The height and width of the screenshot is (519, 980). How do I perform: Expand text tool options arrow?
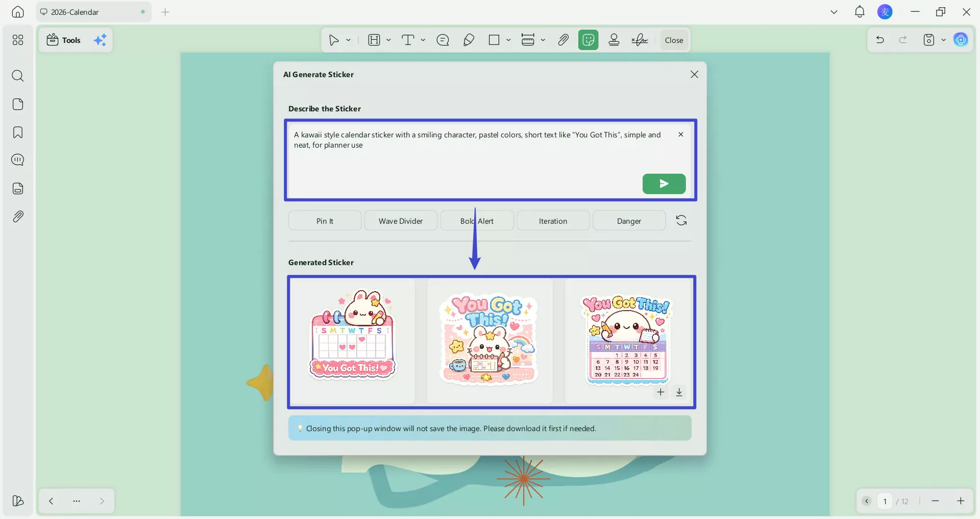pyautogui.click(x=423, y=40)
